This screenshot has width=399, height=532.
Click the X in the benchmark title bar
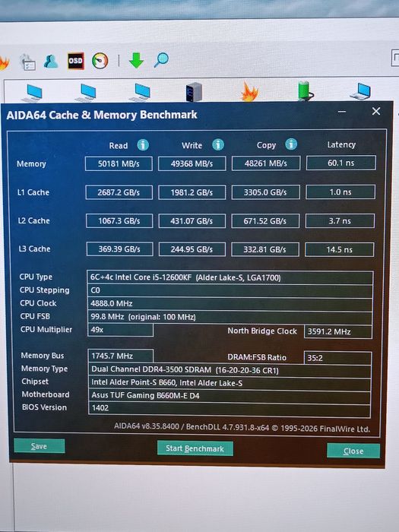376,111
